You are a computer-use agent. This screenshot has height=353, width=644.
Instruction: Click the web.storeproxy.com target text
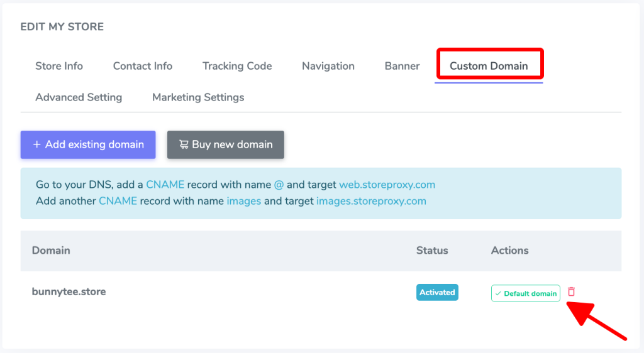pyautogui.click(x=387, y=185)
